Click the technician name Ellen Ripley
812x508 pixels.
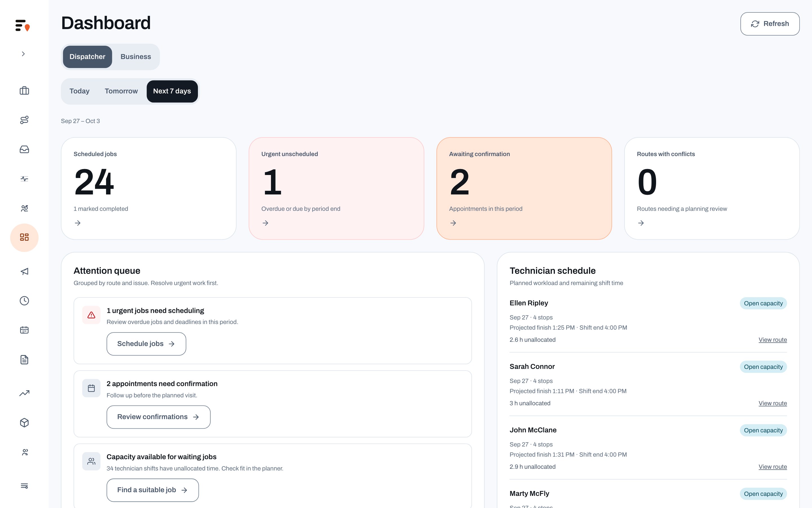coord(528,303)
